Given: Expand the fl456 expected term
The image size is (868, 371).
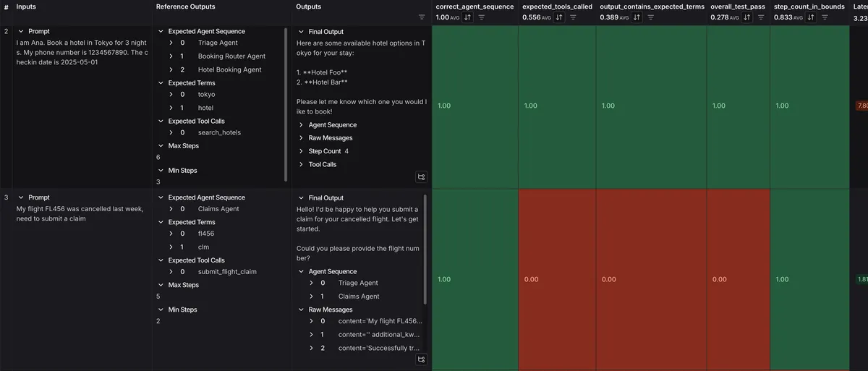Looking at the screenshot, I should pyautogui.click(x=171, y=234).
